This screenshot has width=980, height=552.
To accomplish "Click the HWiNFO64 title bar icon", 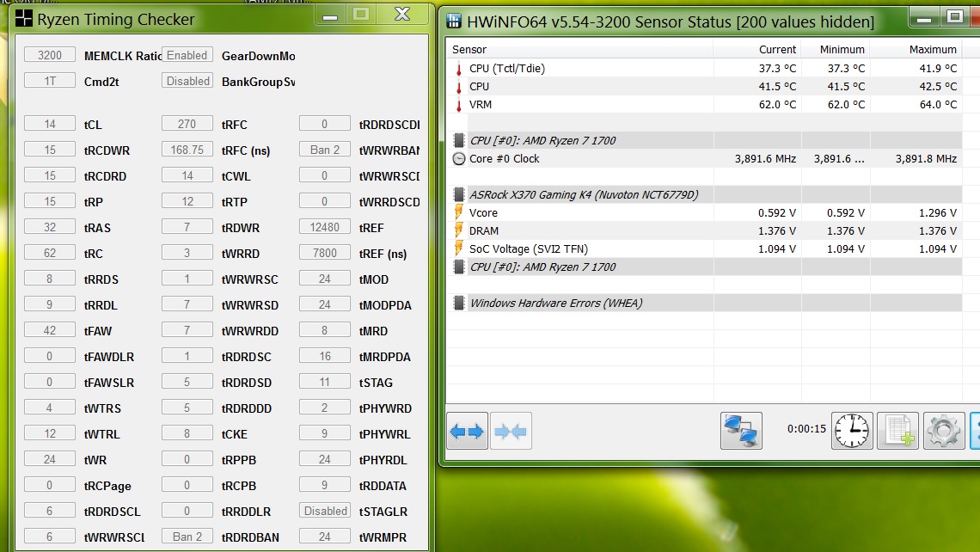I will click(454, 21).
